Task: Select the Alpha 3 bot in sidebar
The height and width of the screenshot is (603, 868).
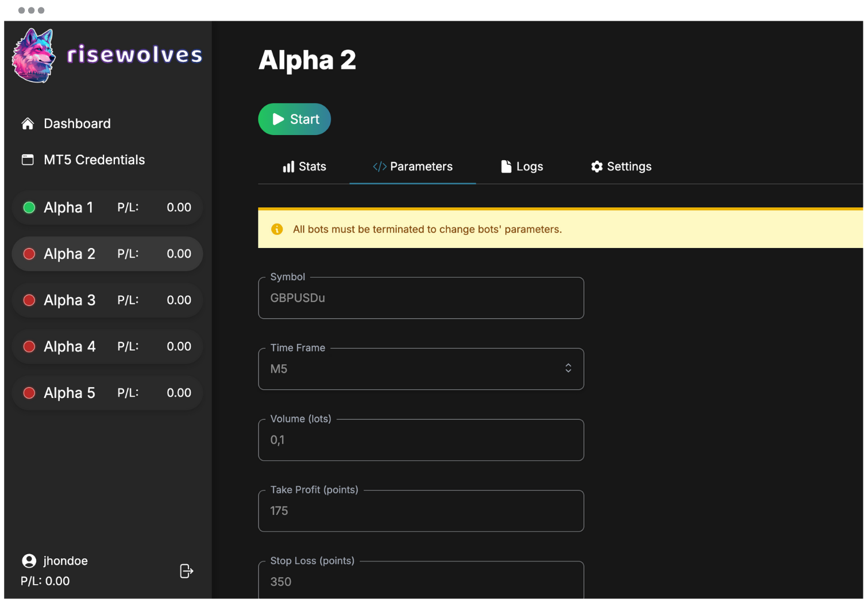Action: (107, 300)
